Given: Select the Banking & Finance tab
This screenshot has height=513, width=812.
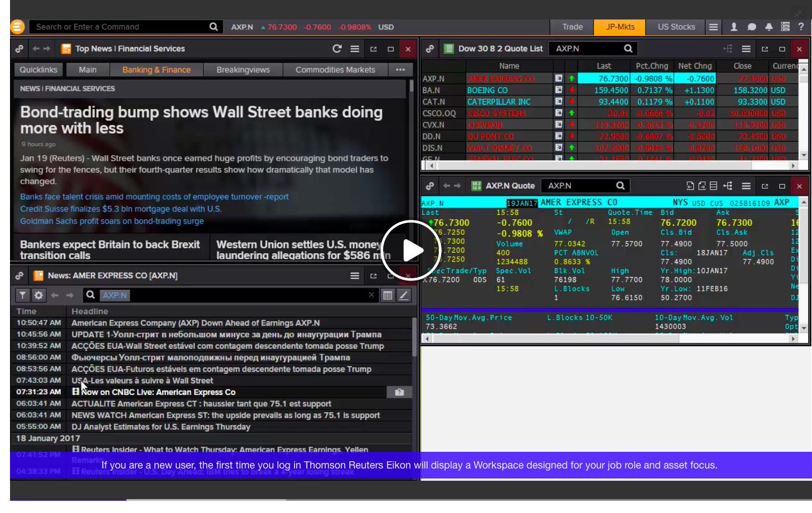Looking at the screenshot, I should [156, 70].
